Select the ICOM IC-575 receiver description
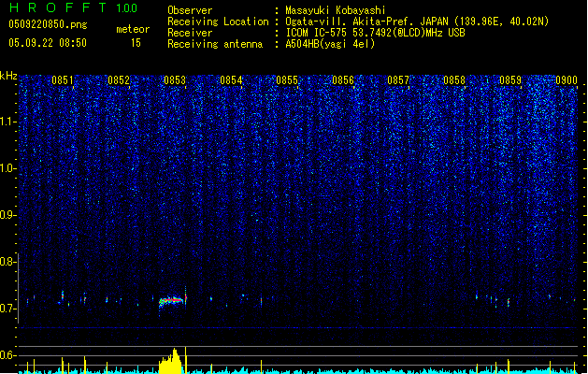Screen dimensions: 588x374 (375, 33)
